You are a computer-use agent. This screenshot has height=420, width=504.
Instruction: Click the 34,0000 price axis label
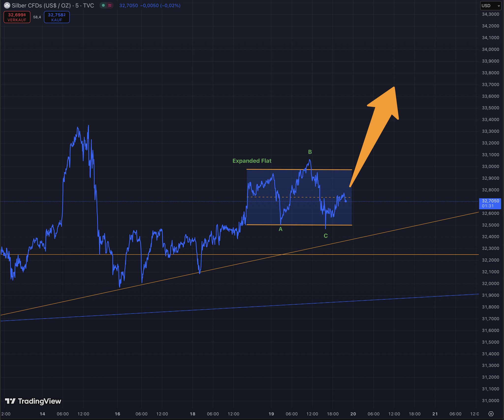(x=490, y=49)
